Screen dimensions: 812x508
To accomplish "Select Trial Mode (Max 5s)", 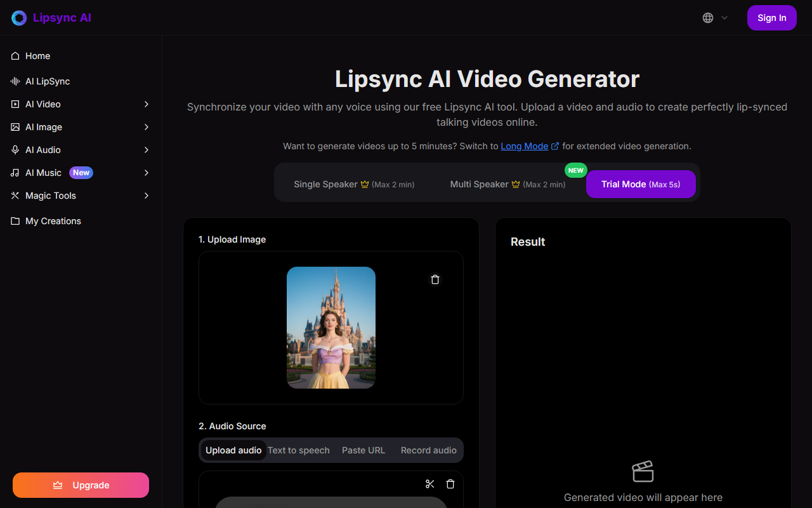I will pos(641,184).
